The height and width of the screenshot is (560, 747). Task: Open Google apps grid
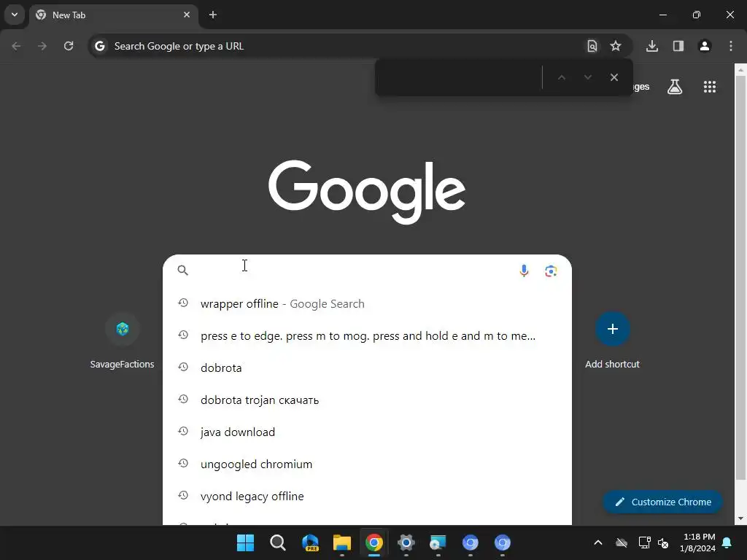click(x=710, y=87)
